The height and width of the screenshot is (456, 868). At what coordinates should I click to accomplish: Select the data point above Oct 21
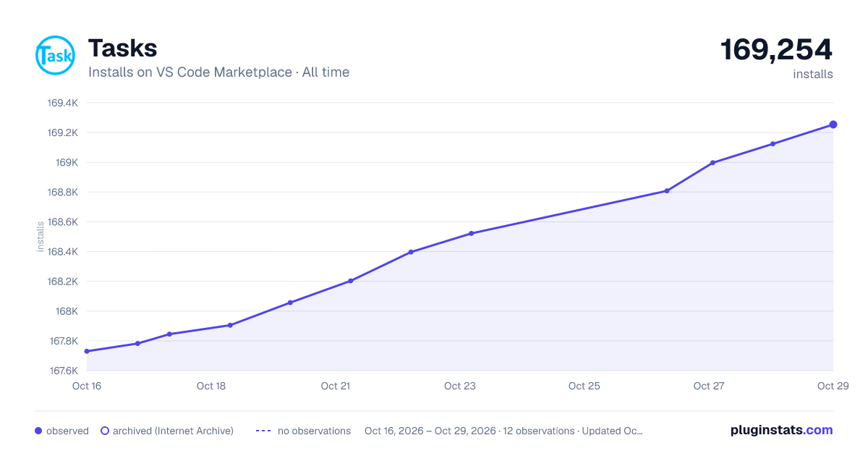[350, 281]
